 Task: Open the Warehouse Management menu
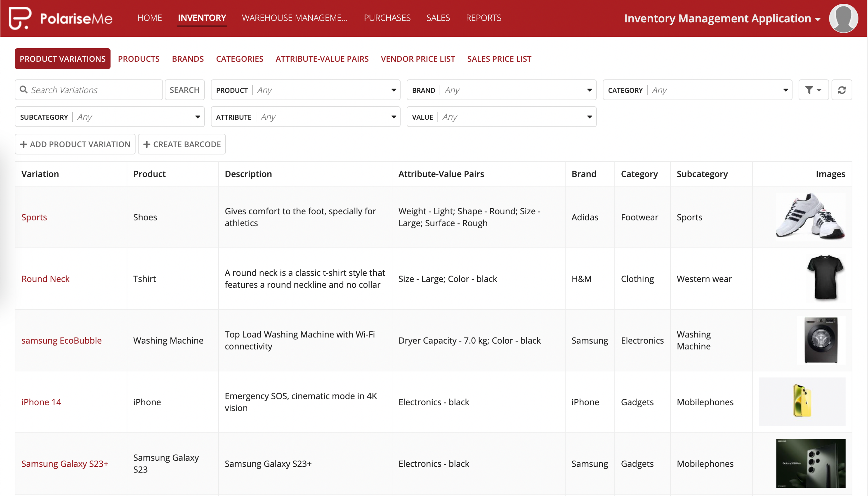(x=295, y=18)
